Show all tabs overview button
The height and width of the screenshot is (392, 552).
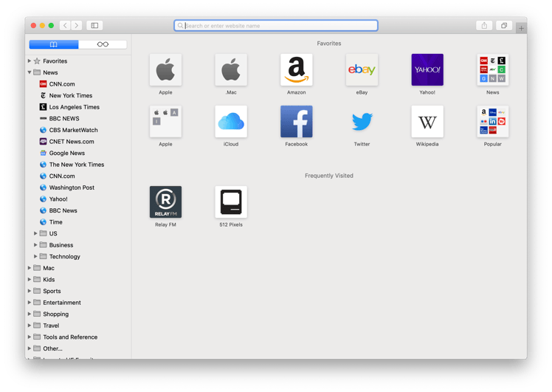(504, 25)
